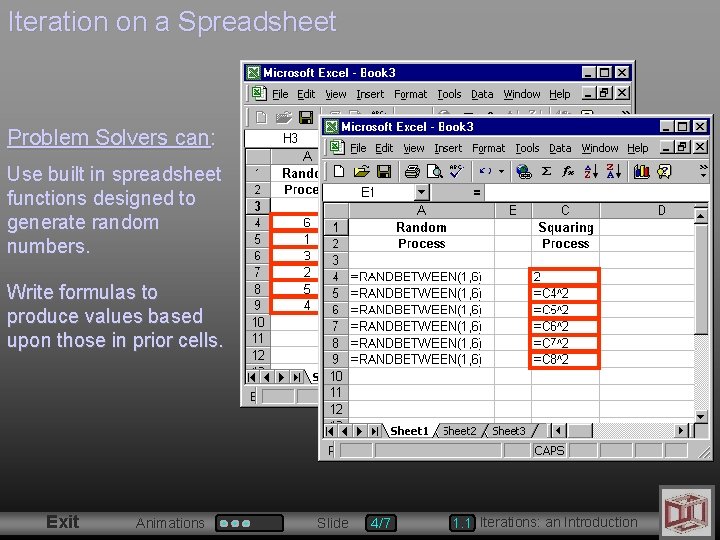Select the =RANDBETWEEN cell in row 4

[x=422, y=276]
